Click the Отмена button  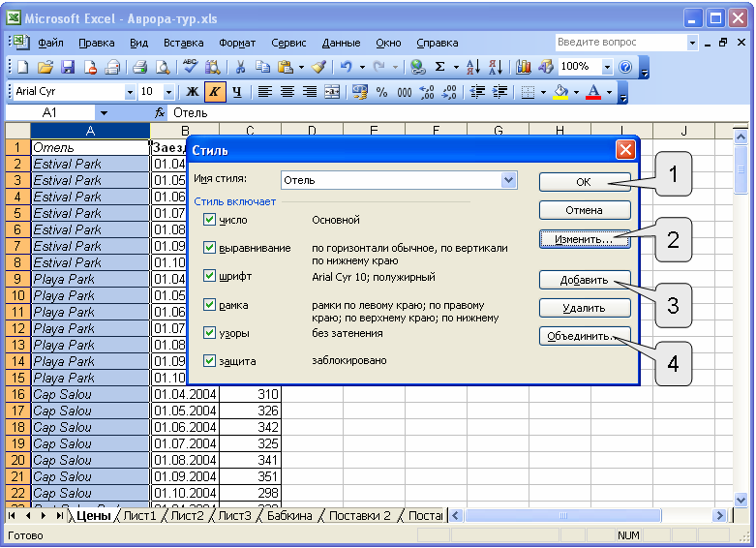pyautogui.click(x=585, y=210)
